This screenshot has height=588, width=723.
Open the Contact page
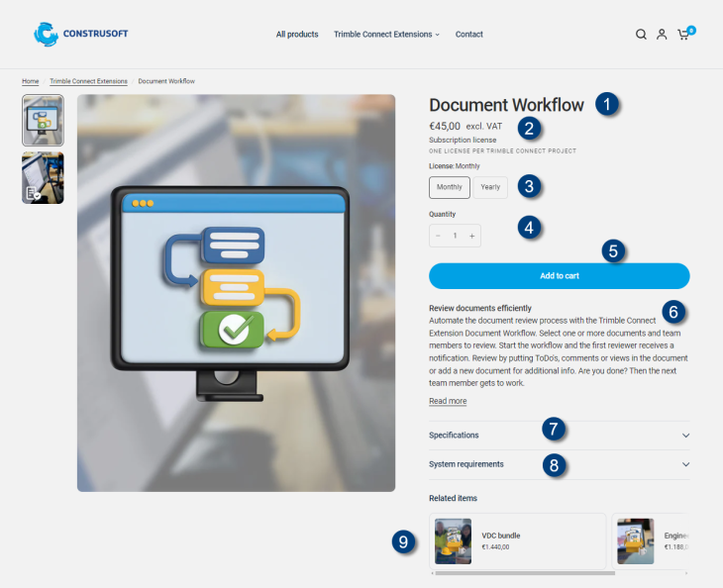(x=468, y=34)
